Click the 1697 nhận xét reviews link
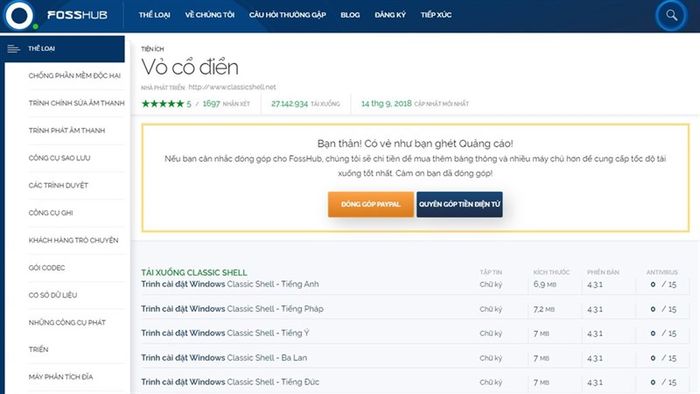Screen dimensions: 700x394 (226, 104)
